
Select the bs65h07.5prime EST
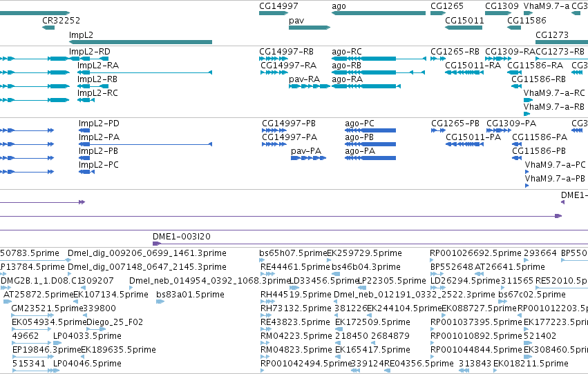(262, 260)
